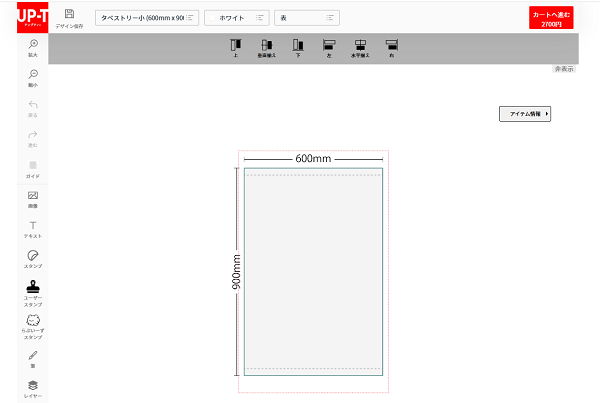Open the タペストリー小 product dropdown
The image size is (600, 403).
146,18
